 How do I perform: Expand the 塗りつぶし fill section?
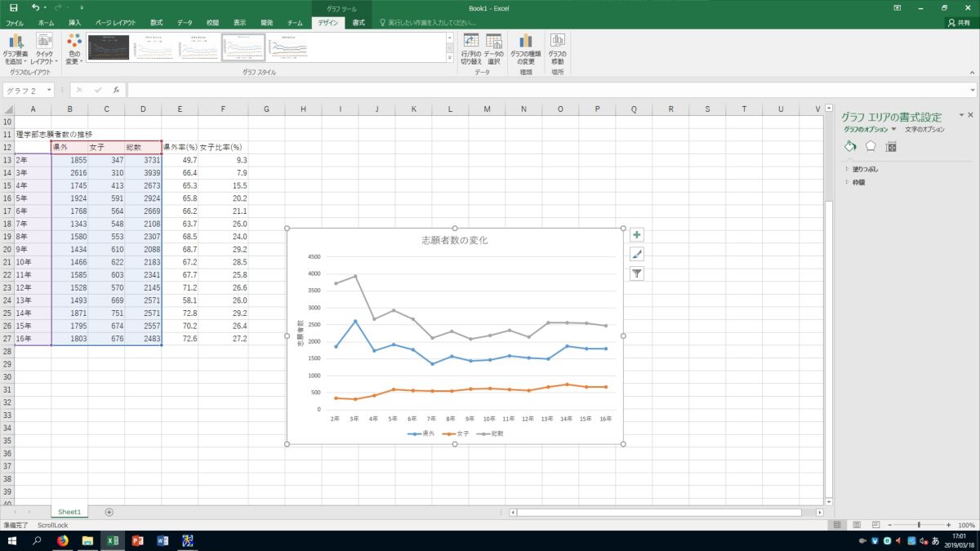pos(866,169)
